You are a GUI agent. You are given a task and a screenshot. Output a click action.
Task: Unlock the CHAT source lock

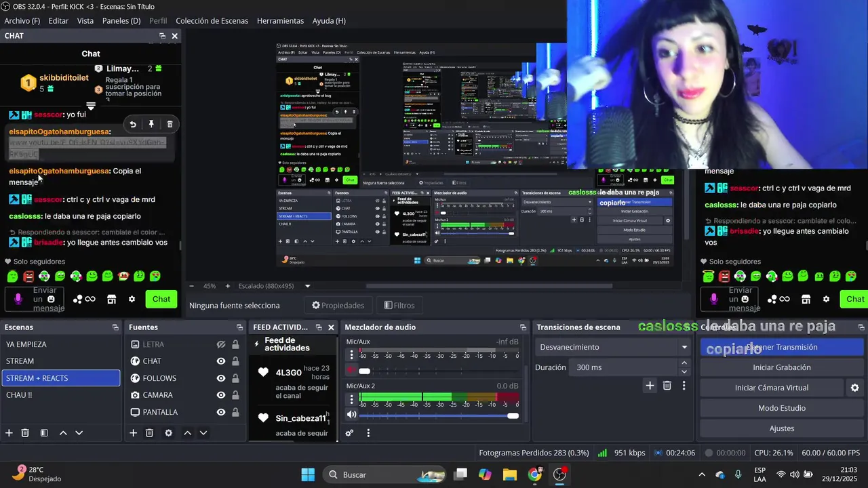tap(235, 361)
